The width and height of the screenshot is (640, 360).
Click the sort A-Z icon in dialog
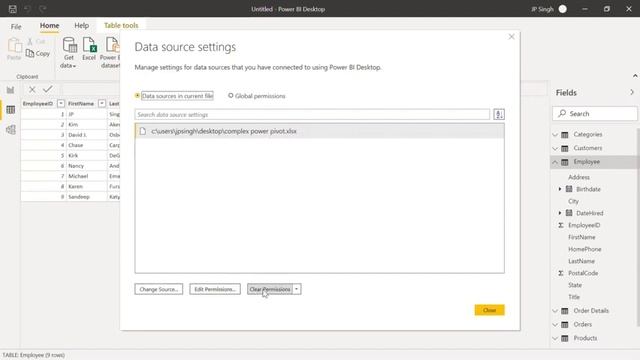[x=499, y=114]
